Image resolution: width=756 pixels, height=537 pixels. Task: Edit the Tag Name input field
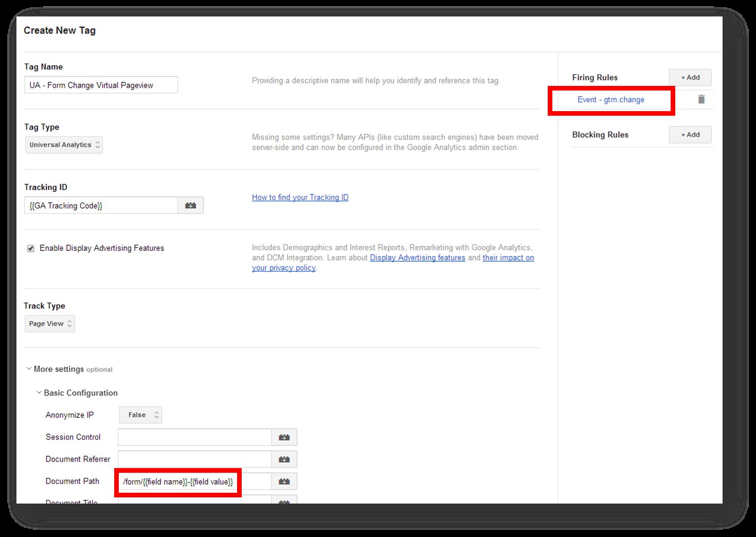pos(101,85)
